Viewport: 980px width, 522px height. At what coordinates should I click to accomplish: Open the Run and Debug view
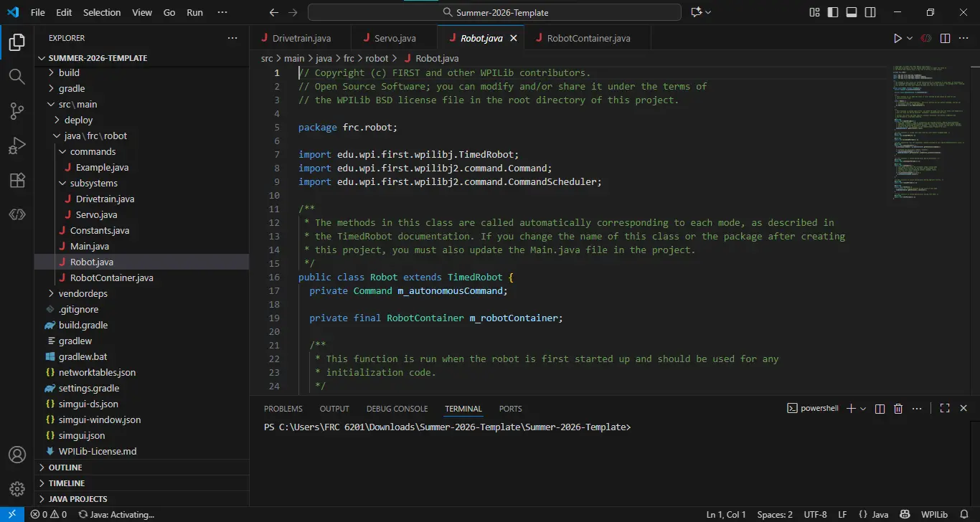pos(17,146)
